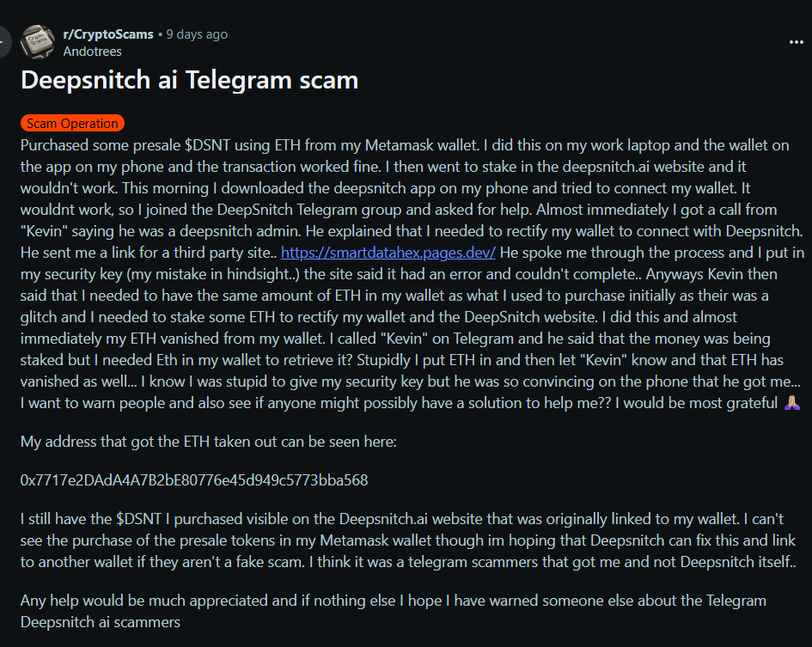Click the r/CryptoScams community avatar
Screen dimensions: 812x647
pos(37,42)
